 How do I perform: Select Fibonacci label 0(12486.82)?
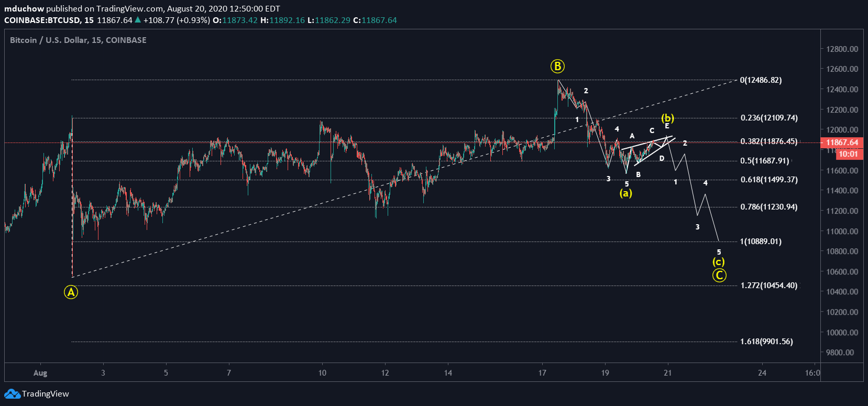pos(761,80)
